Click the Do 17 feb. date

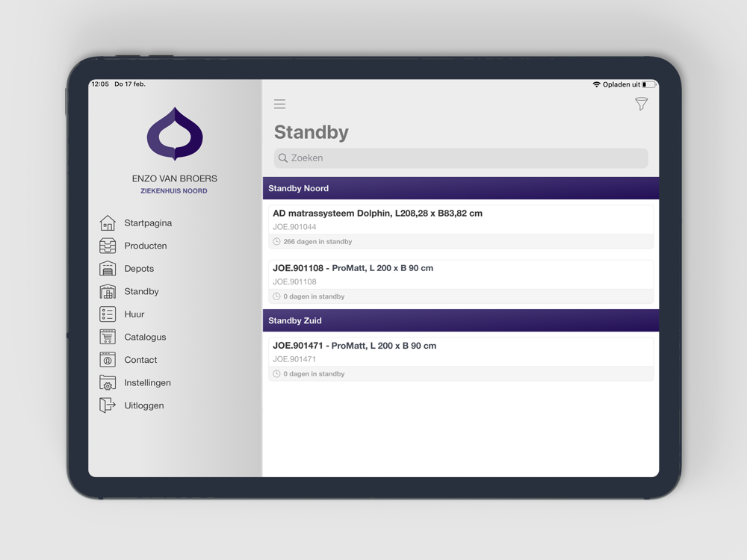[x=130, y=84]
